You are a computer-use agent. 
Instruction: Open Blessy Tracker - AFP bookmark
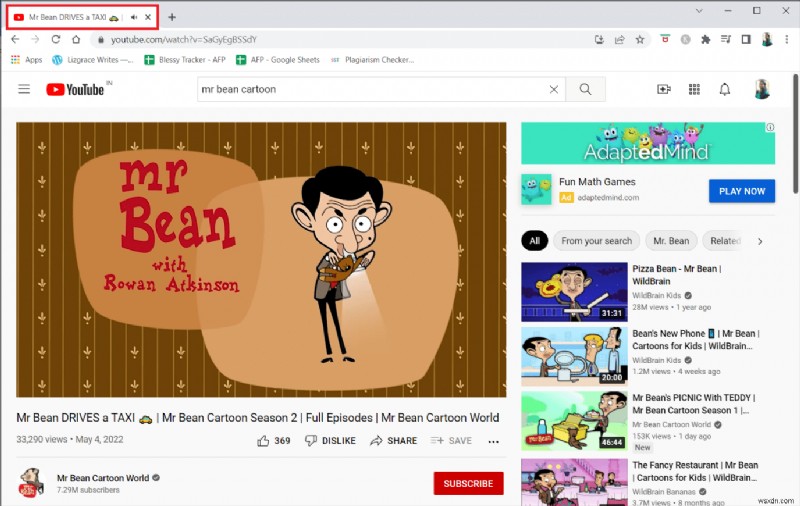click(185, 60)
